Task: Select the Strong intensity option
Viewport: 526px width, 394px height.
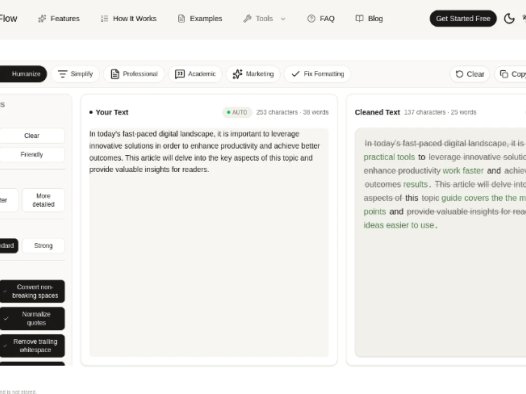Action: 43,246
